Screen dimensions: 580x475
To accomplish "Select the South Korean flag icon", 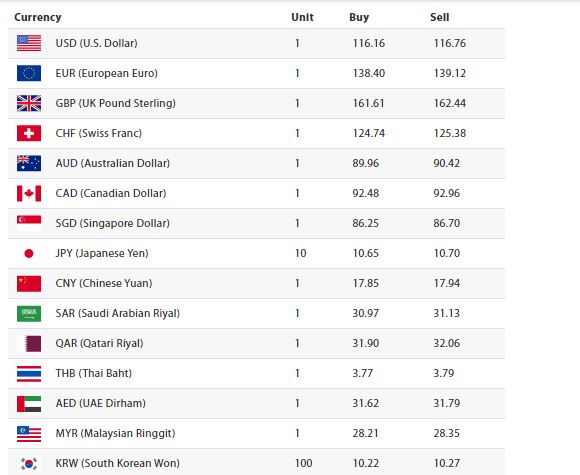I will pos(29,463).
